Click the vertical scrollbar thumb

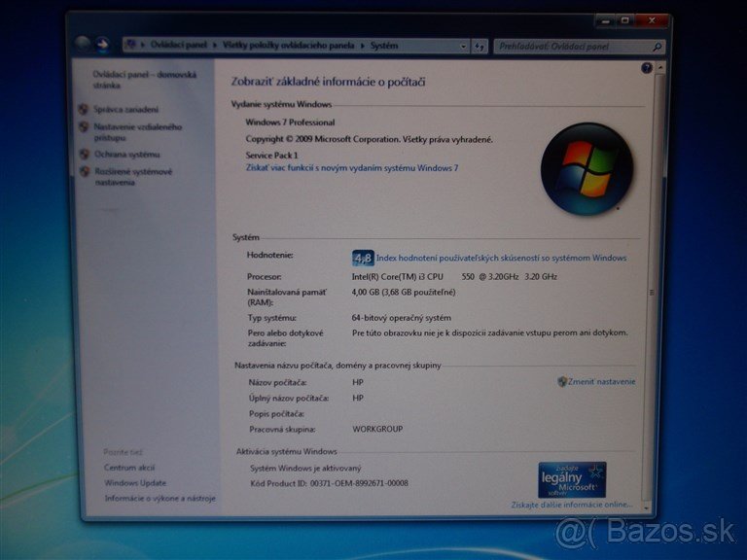652,292
